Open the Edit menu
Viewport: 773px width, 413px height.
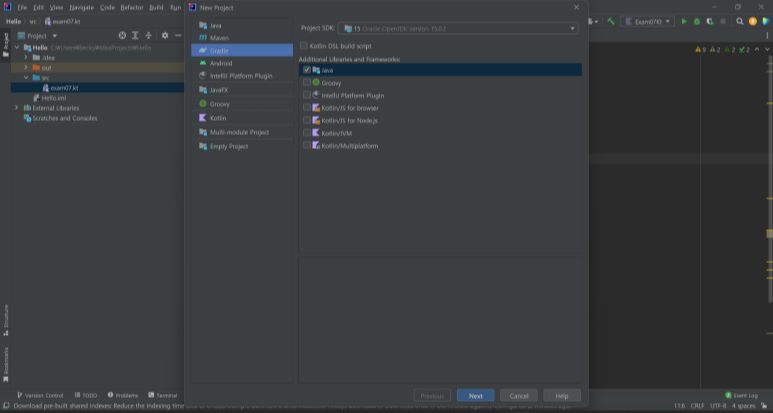(x=38, y=7)
